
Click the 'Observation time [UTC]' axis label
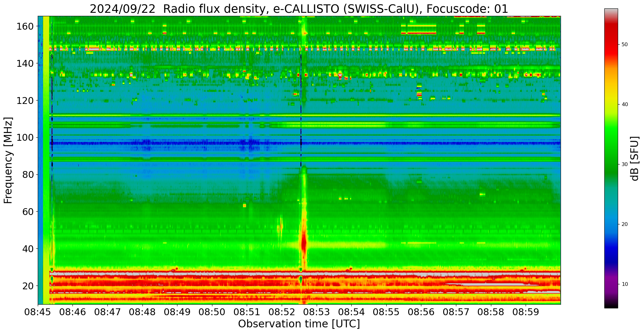coord(299,324)
